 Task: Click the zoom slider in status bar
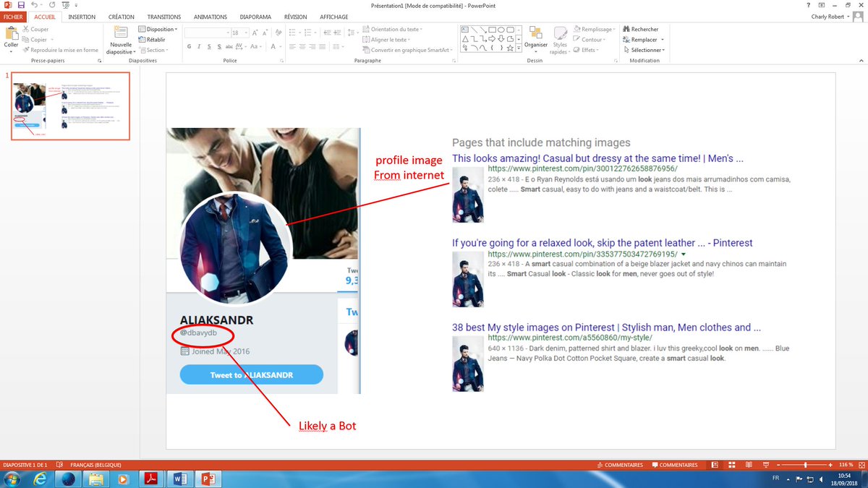pos(804,465)
